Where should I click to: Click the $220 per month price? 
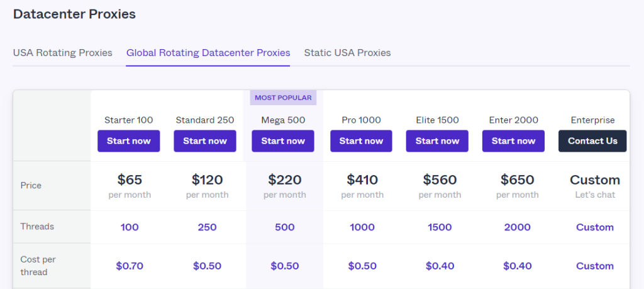pos(285,180)
